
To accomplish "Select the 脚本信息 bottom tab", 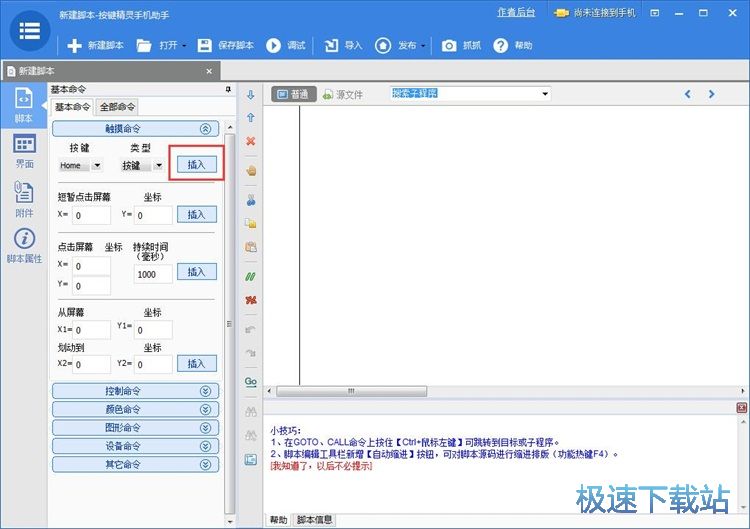I will click(314, 519).
